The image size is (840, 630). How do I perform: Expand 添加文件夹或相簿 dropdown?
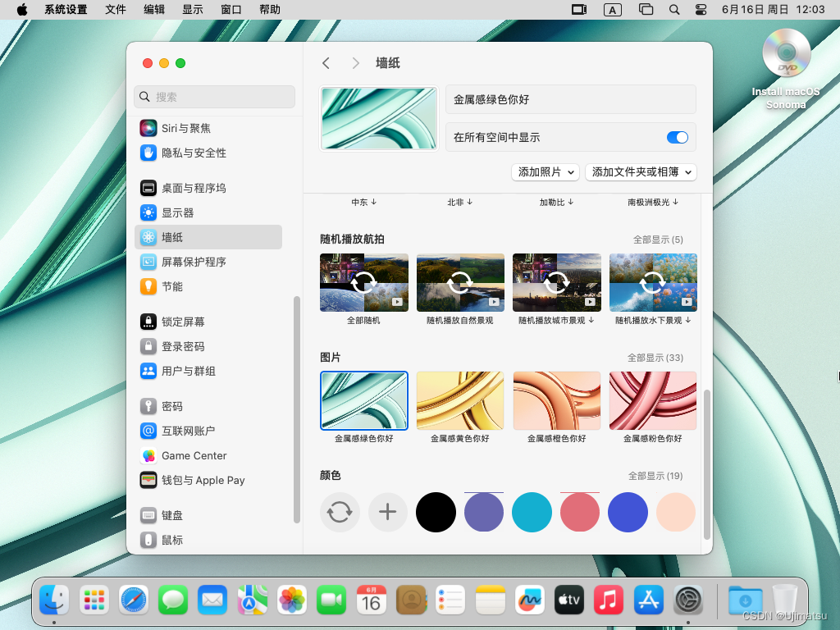point(641,172)
